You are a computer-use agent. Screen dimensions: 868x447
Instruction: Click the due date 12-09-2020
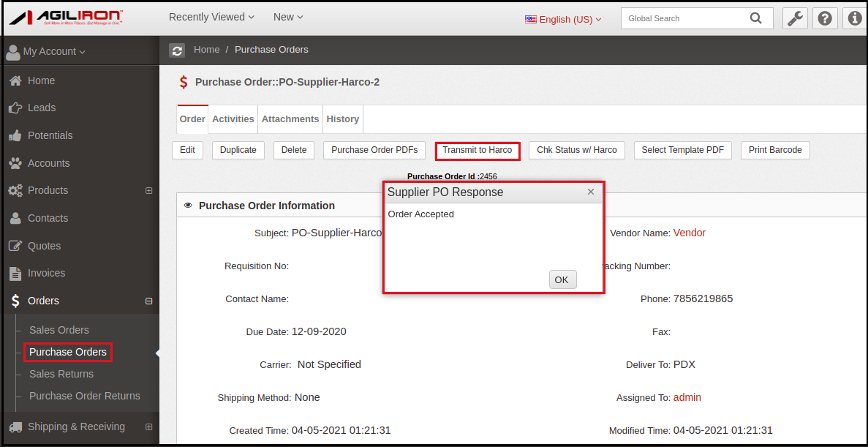(319, 332)
